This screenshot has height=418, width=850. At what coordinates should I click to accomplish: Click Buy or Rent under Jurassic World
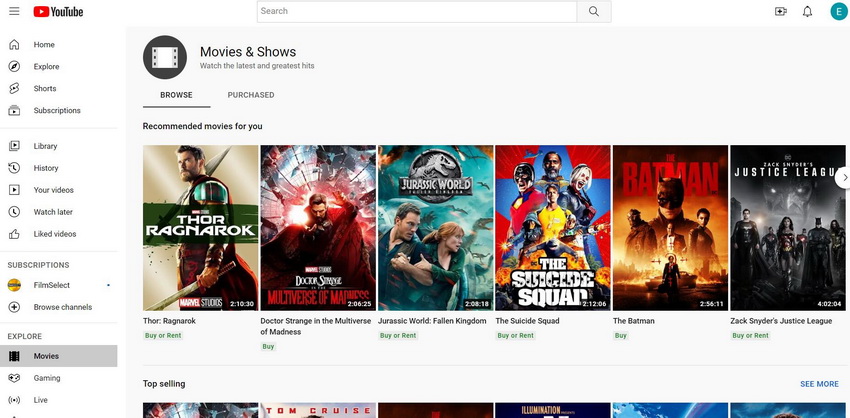[398, 336]
